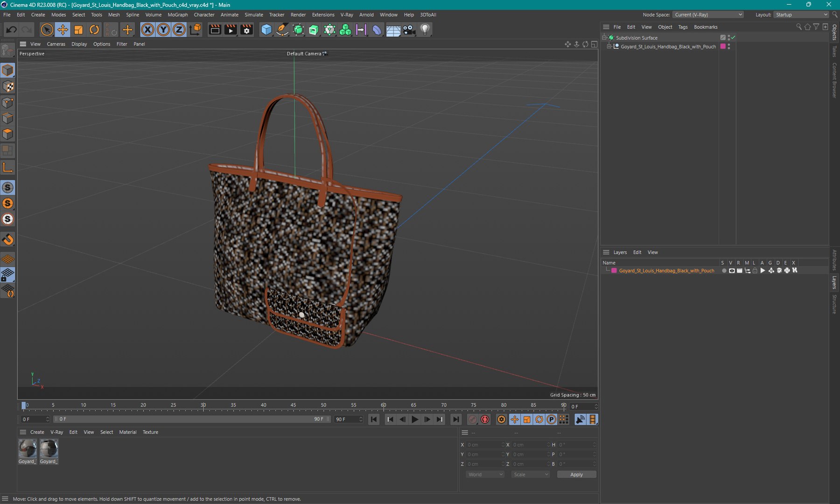840x504 pixels.
Task: Toggle Y axis lock
Action: (163, 30)
